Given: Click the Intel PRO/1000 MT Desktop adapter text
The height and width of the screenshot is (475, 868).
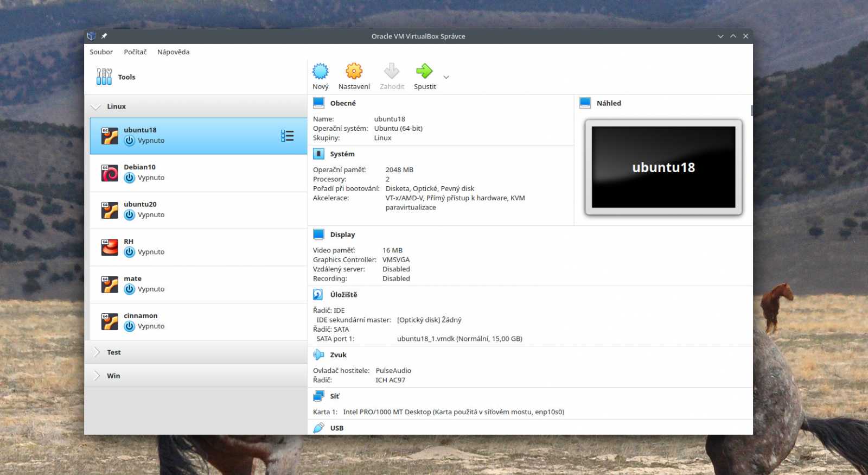Looking at the screenshot, I should (x=454, y=412).
